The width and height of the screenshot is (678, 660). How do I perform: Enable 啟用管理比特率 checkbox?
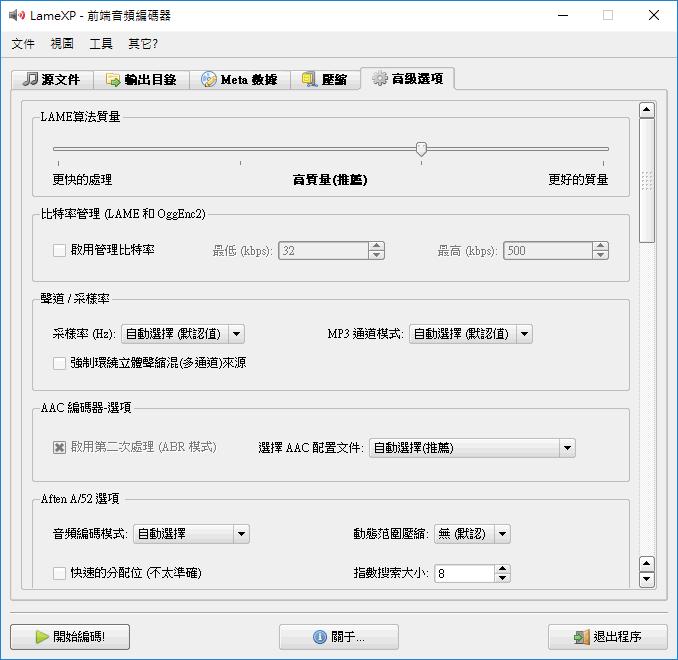59,250
